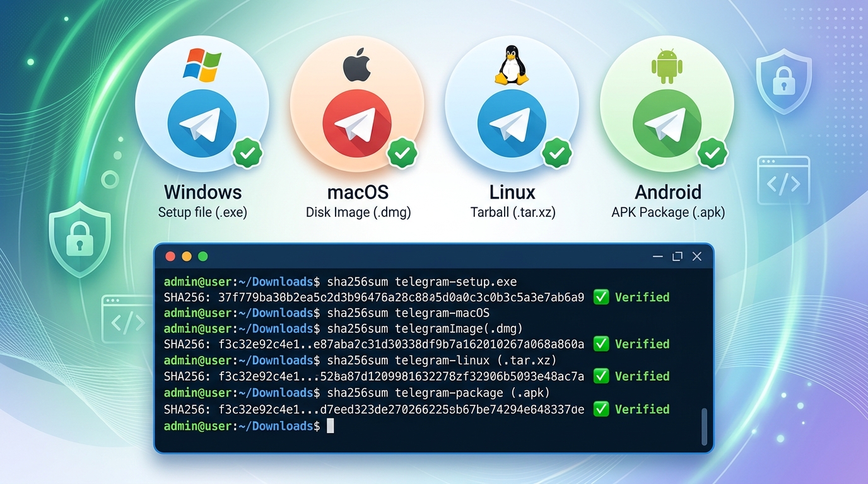Click the verified badge on macOS Telegram icon
Image resolution: width=868 pixels, height=484 pixels.
(x=402, y=153)
